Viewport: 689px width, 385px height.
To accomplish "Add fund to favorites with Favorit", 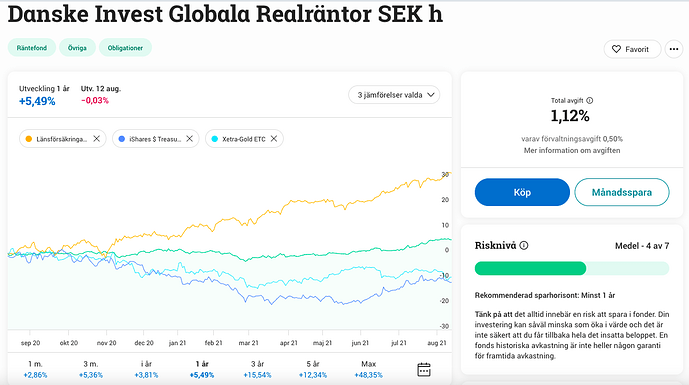I will [x=632, y=49].
